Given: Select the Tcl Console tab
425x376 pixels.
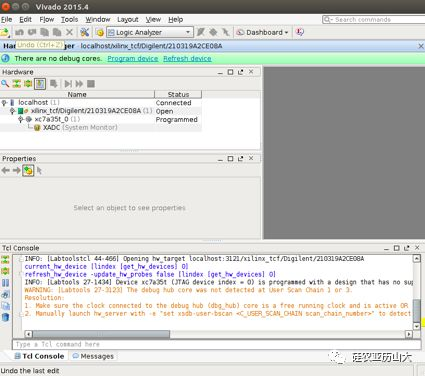Looking at the screenshot, I should [x=39, y=356].
